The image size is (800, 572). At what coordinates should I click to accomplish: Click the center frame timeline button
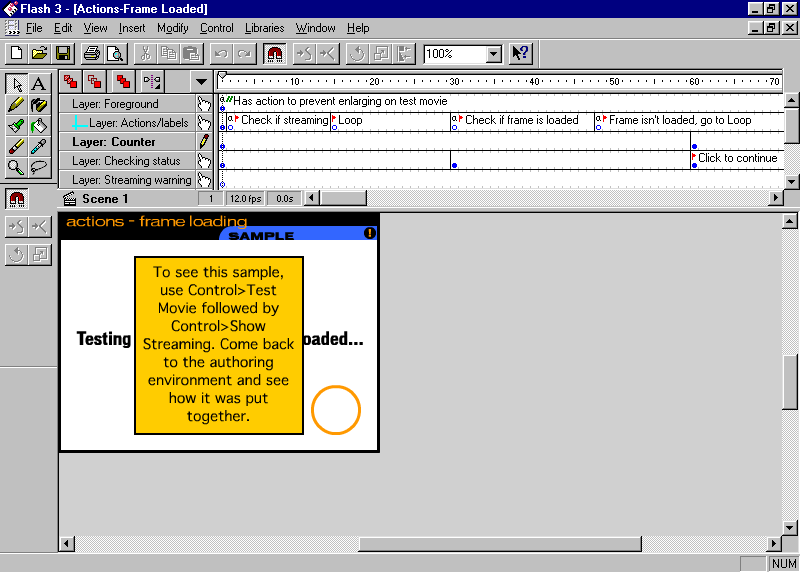click(152, 82)
